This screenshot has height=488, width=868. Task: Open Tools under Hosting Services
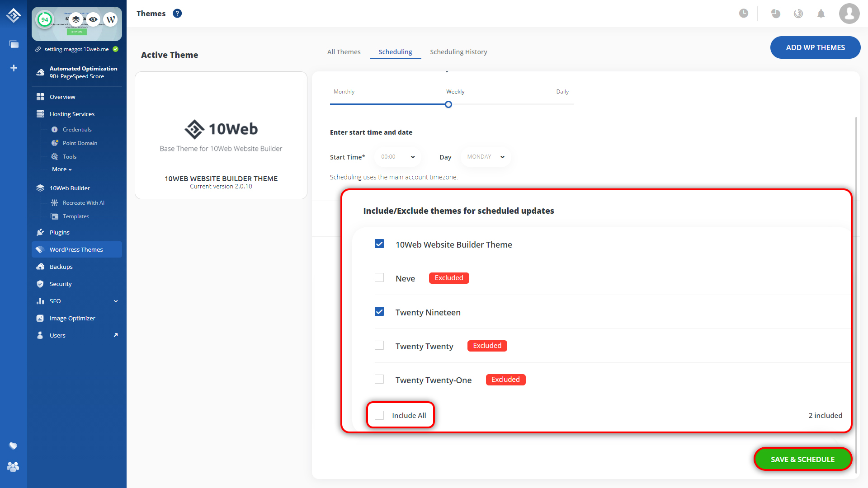tap(69, 156)
